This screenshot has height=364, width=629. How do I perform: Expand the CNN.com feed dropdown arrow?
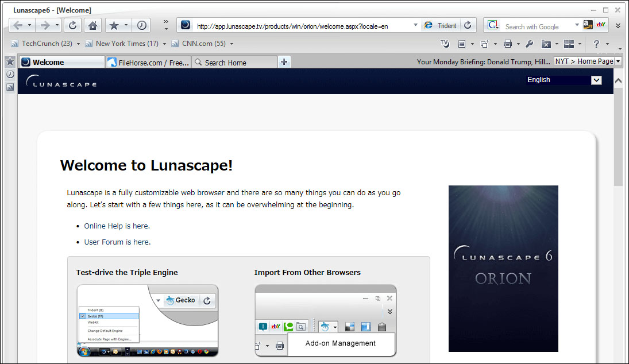click(231, 44)
